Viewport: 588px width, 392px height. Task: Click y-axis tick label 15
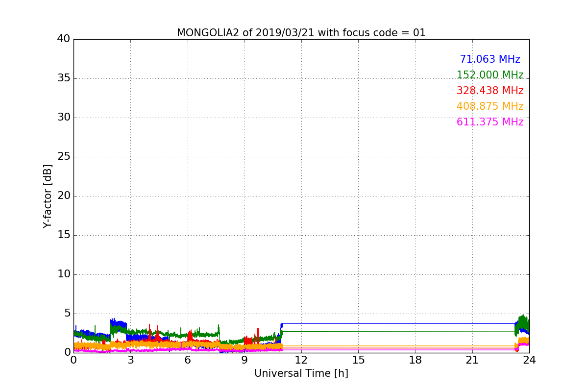64,235
